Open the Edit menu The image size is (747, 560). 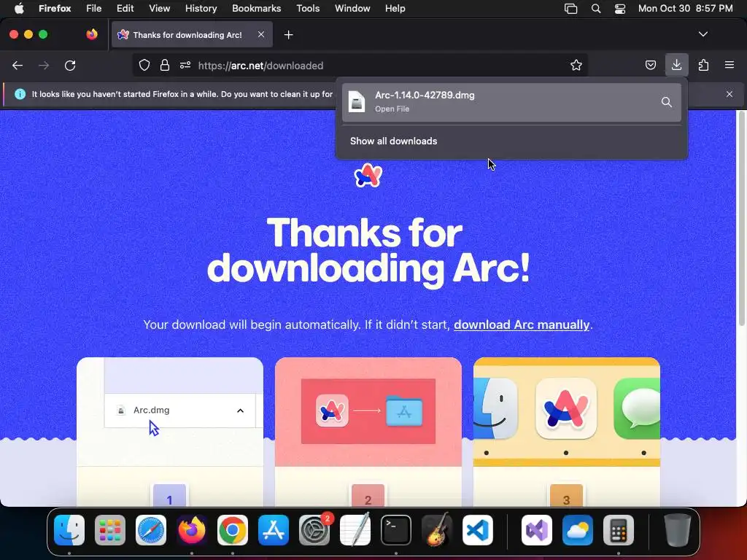(x=125, y=8)
